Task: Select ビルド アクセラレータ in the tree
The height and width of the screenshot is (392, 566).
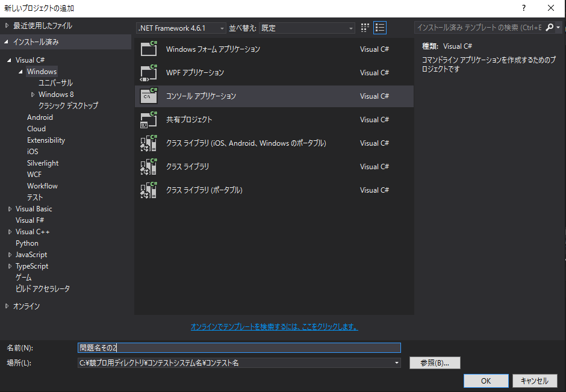Action: pos(43,289)
